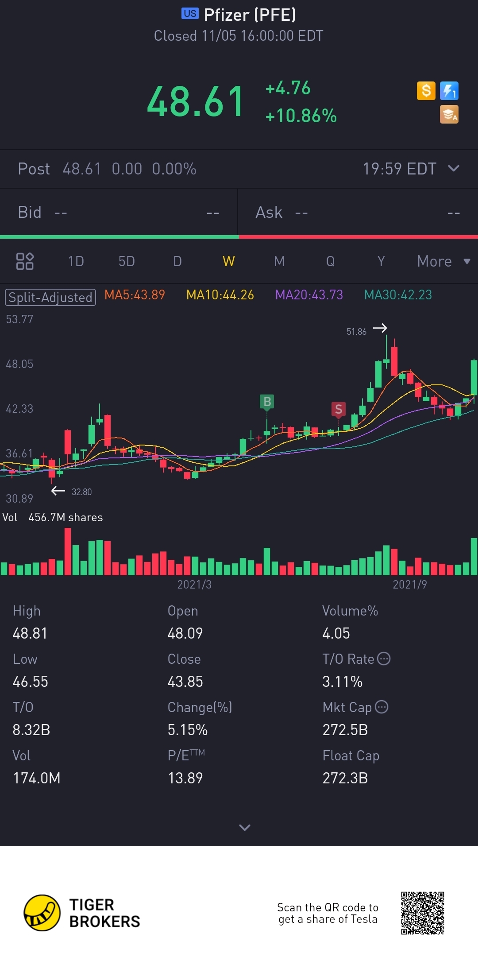Tap the P/E TTM 13.89 value
The width and height of the screenshot is (478, 980).
point(185,778)
